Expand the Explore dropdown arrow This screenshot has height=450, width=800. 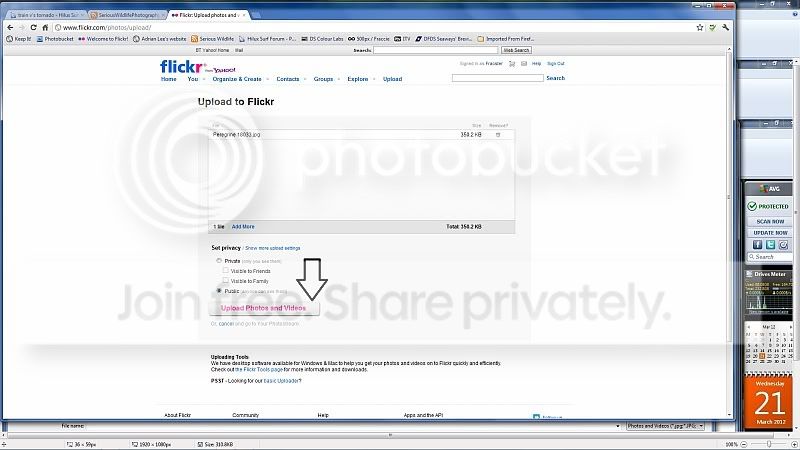[x=374, y=79]
